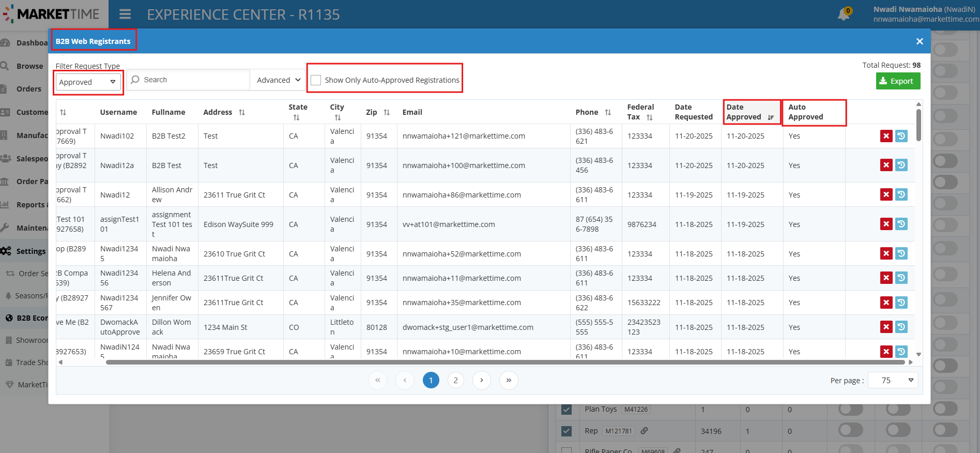Click the address Edison WaySuite 999
The width and height of the screenshot is (980, 453).
[x=238, y=224]
